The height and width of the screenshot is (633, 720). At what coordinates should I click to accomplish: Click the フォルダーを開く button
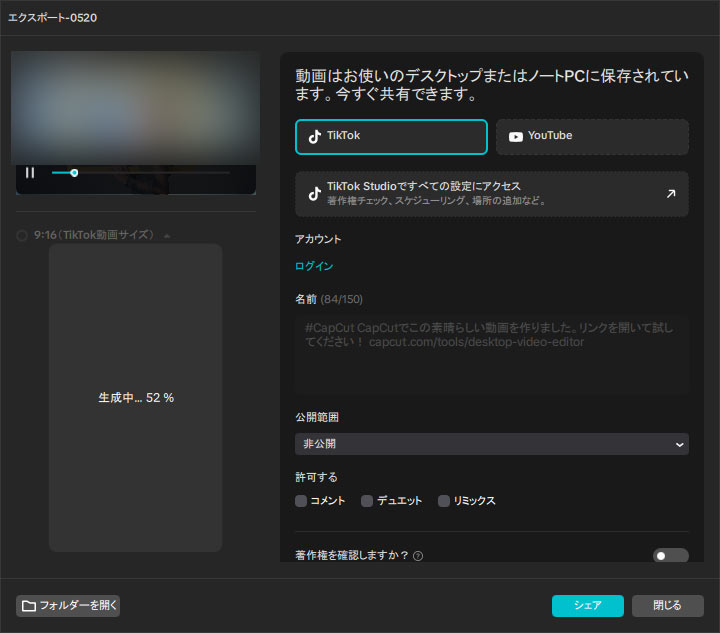click(x=68, y=606)
